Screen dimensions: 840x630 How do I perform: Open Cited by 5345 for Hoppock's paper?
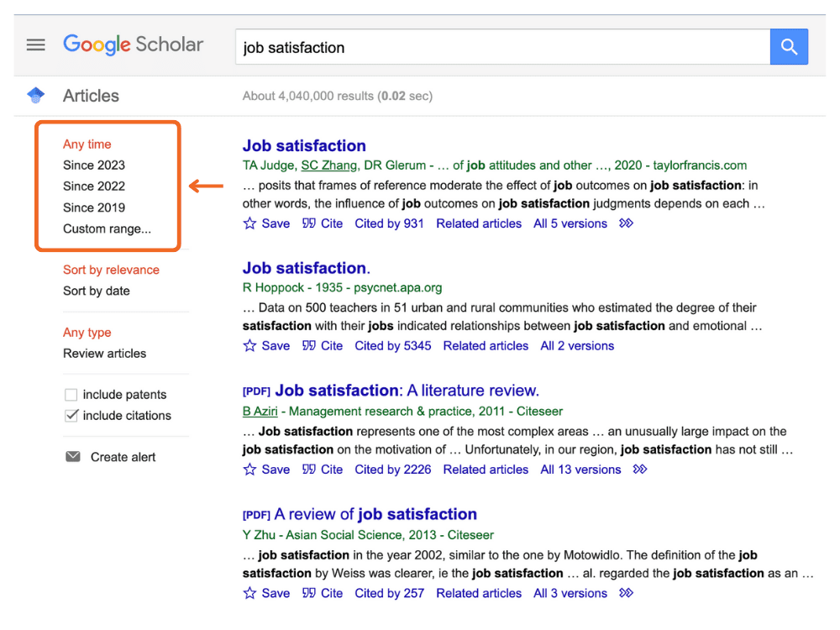coord(393,345)
